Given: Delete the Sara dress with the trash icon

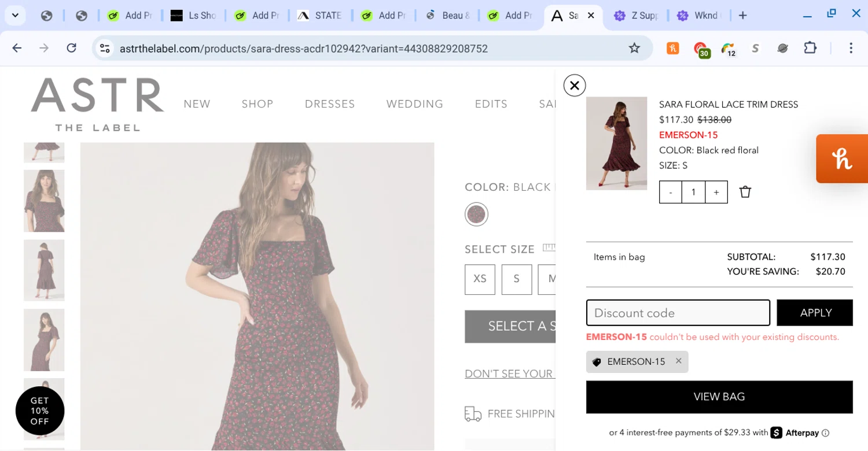Looking at the screenshot, I should coord(745,191).
